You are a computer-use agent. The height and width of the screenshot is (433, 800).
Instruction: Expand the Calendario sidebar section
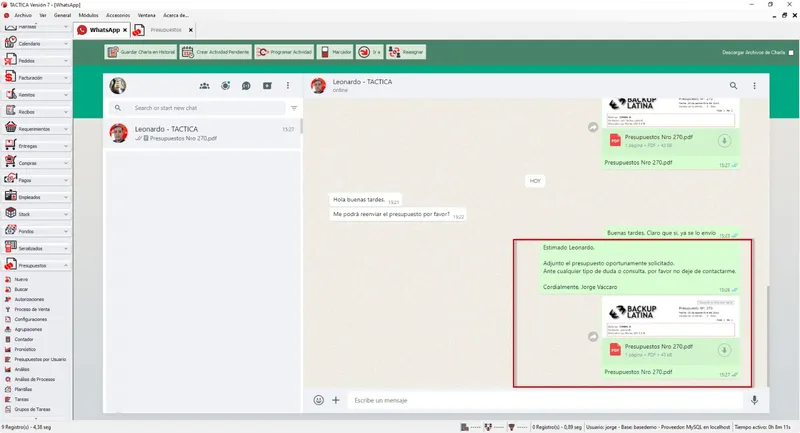click(36, 44)
